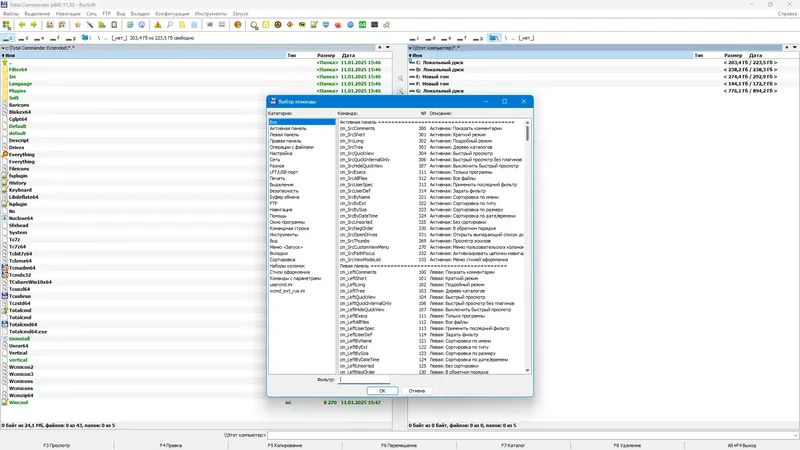
Task: Select drive c button in left drive bar
Action: [x=8, y=38]
